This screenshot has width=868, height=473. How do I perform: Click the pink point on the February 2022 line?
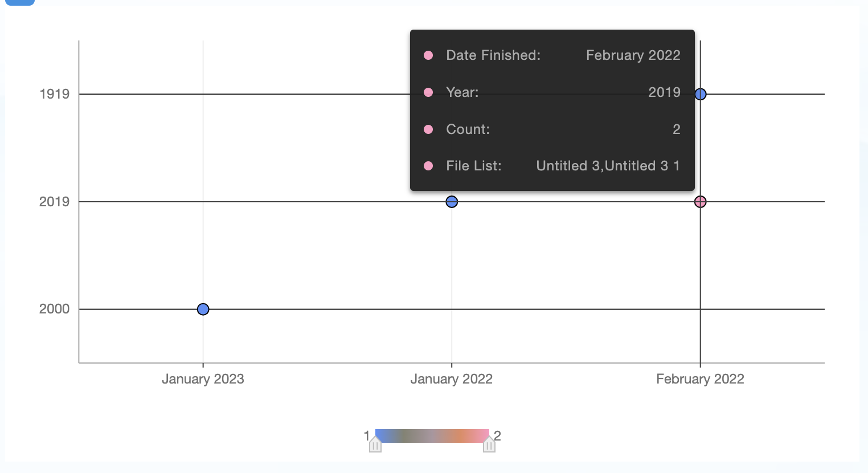[x=700, y=201]
